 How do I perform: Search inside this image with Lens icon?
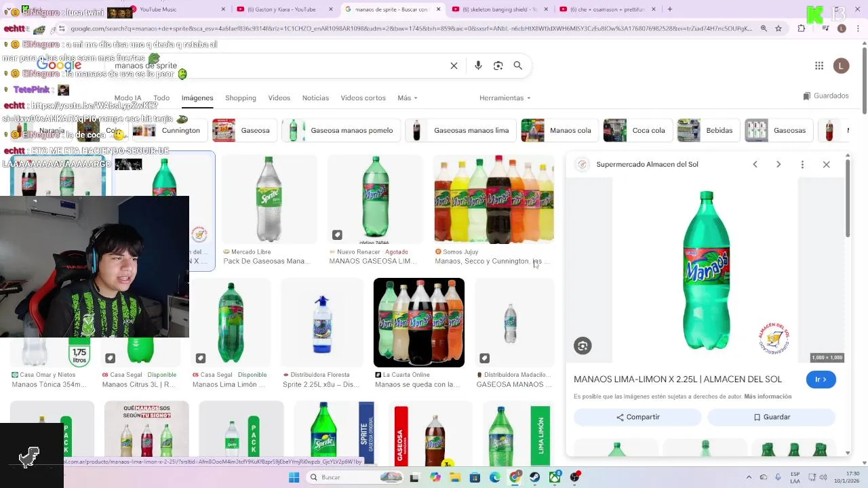(x=583, y=346)
